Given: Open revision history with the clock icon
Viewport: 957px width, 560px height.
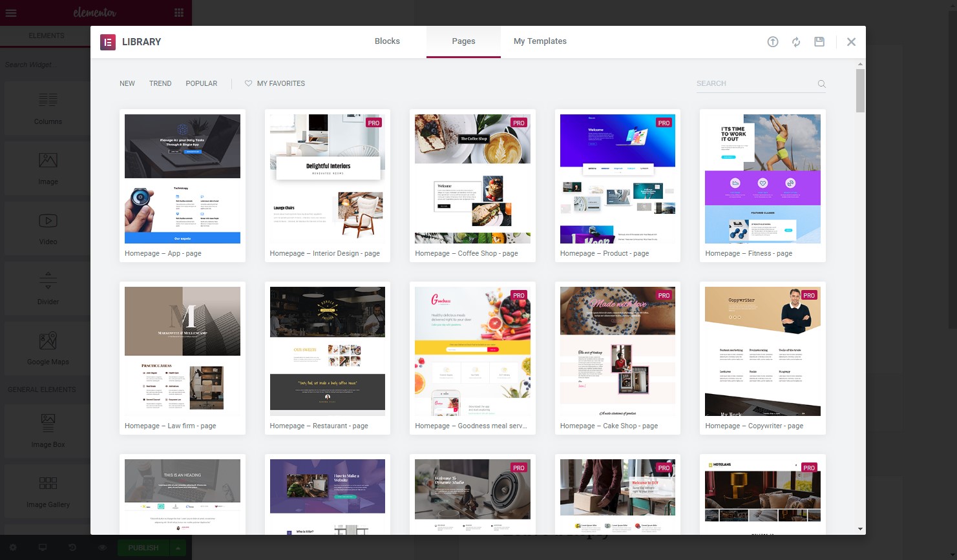Looking at the screenshot, I should (72, 547).
